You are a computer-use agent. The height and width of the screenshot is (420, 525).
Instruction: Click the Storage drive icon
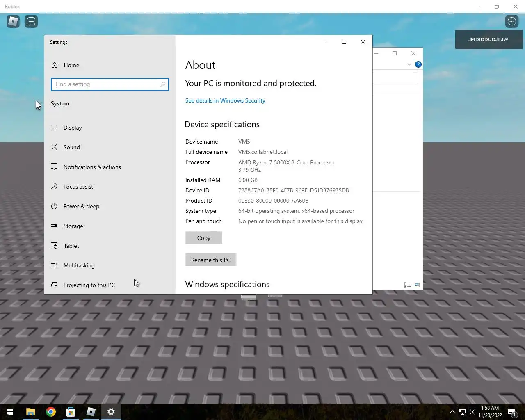coord(54,226)
